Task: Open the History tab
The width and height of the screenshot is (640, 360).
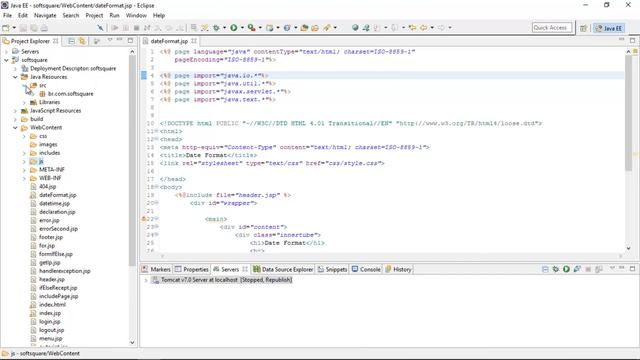Action: pos(398,269)
